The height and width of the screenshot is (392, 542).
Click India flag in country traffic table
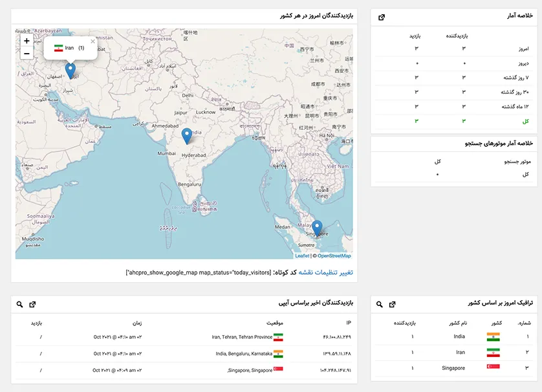point(493,336)
